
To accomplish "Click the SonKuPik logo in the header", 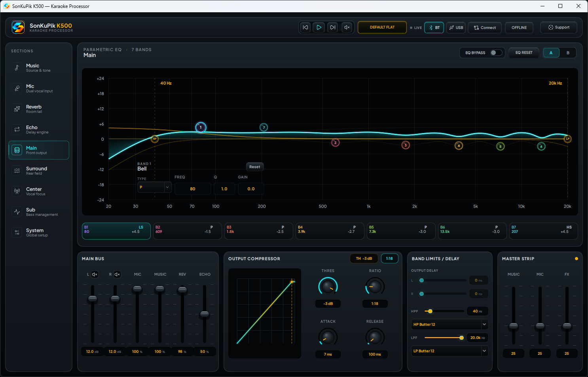I will pos(18,27).
